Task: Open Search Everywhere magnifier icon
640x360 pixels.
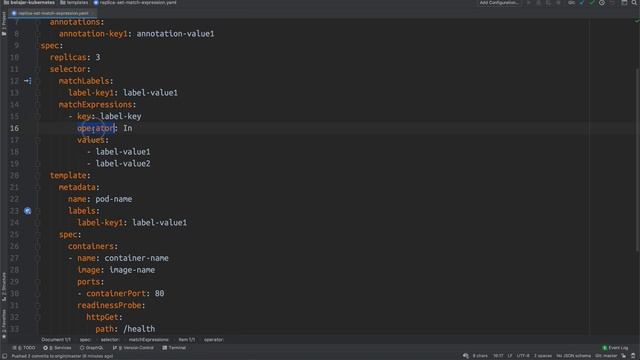Action: coord(634,2)
